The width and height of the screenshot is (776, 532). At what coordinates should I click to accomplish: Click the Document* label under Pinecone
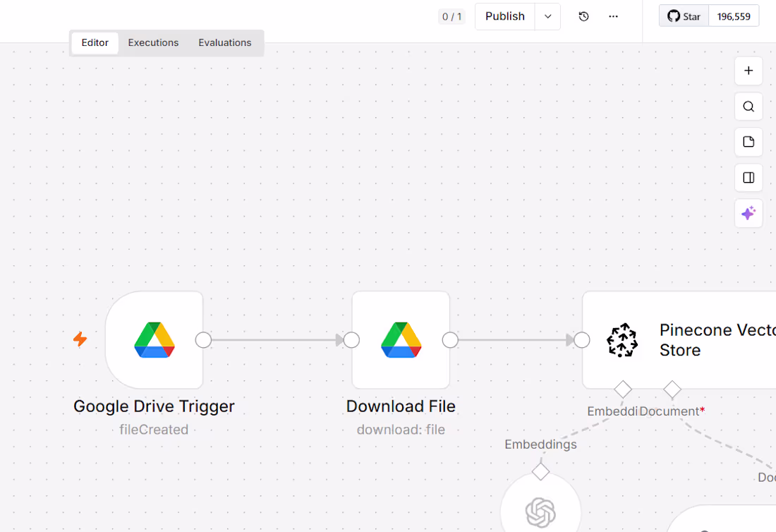(x=672, y=411)
